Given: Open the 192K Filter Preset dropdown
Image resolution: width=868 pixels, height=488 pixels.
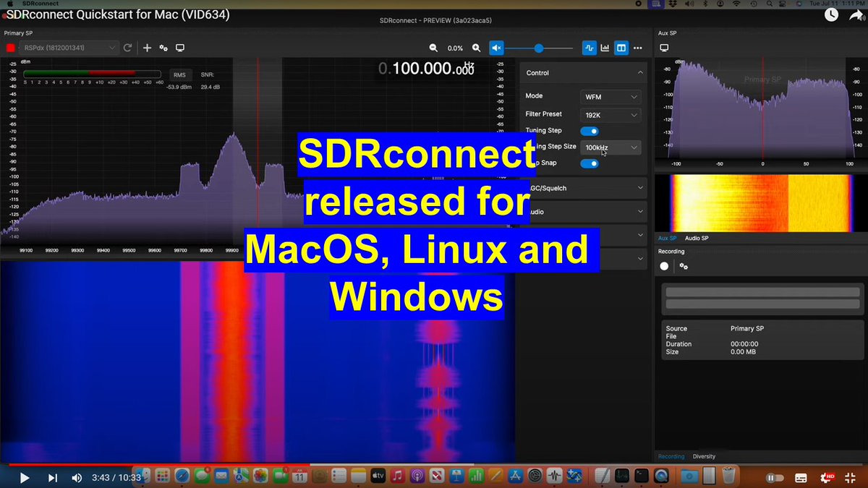Looking at the screenshot, I should 611,114.
